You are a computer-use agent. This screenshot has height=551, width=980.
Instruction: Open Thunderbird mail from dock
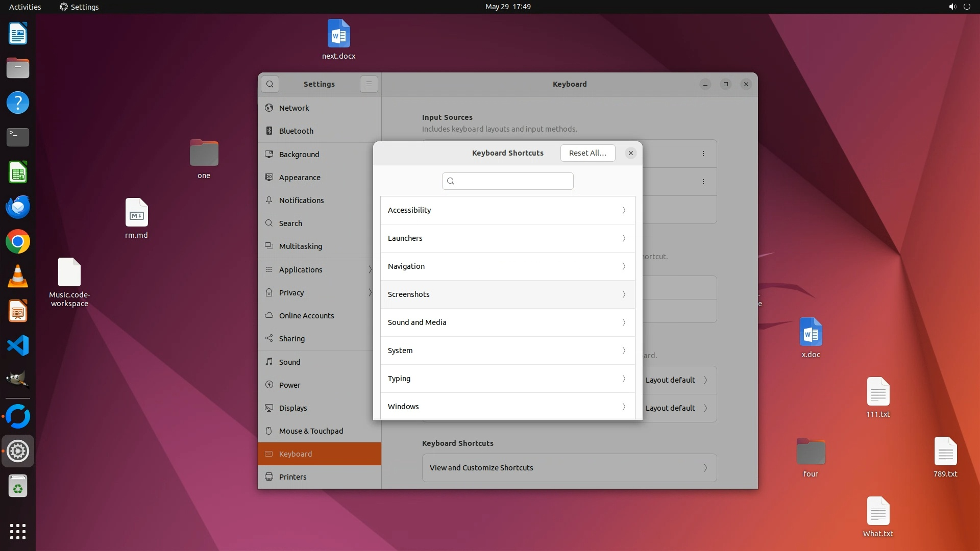(18, 207)
